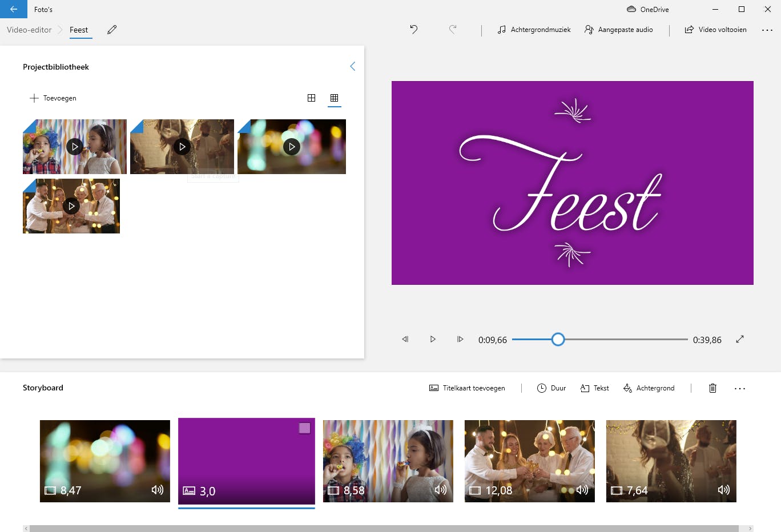Open the Duur setting

[x=551, y=388]
